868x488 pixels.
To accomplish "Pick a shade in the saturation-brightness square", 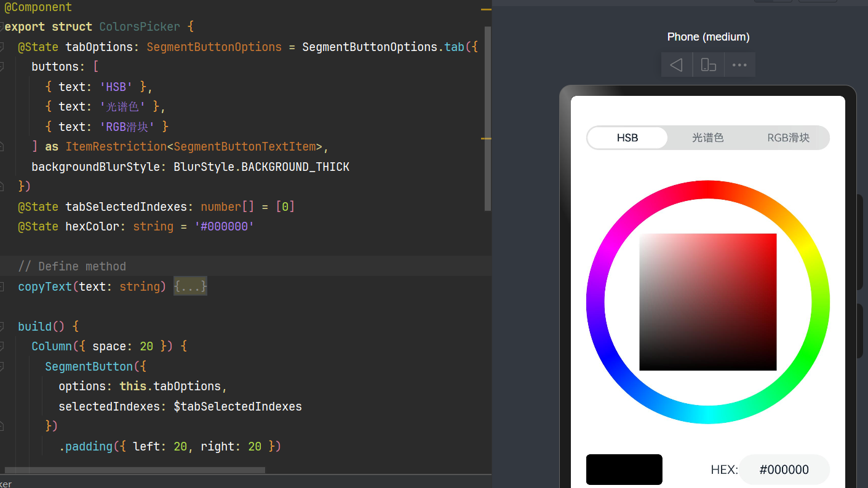I will coord(708,302).
